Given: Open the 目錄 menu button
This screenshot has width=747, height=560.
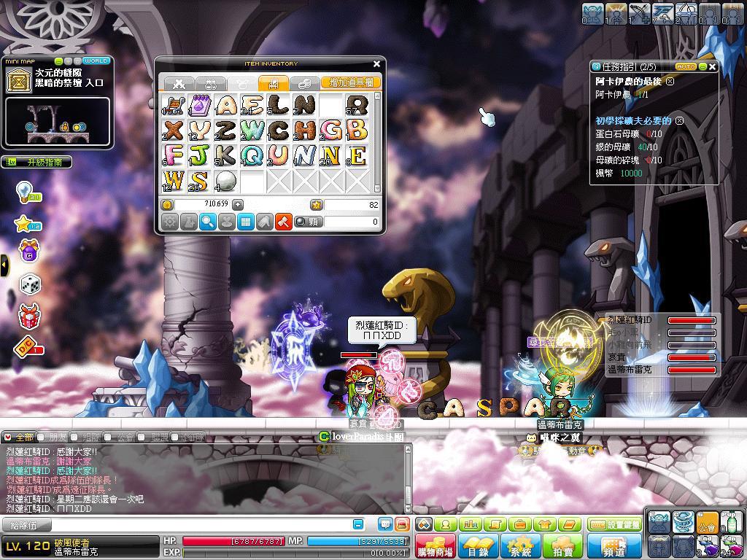Looking at the screenshot, I should tap(478, 545).
